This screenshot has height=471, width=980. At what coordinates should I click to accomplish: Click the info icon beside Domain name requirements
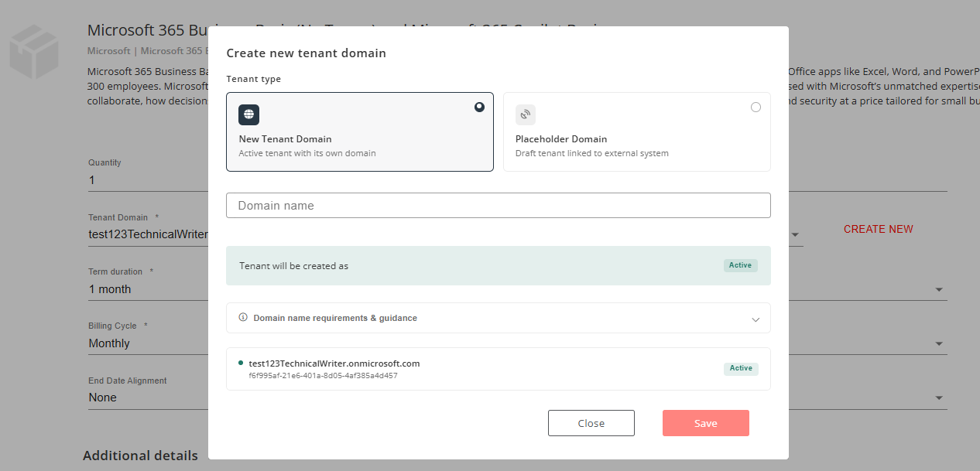(243, 317)
